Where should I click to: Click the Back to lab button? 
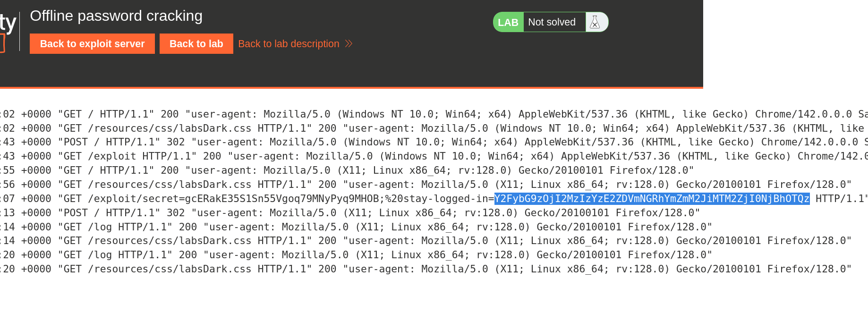coord(196,43)
